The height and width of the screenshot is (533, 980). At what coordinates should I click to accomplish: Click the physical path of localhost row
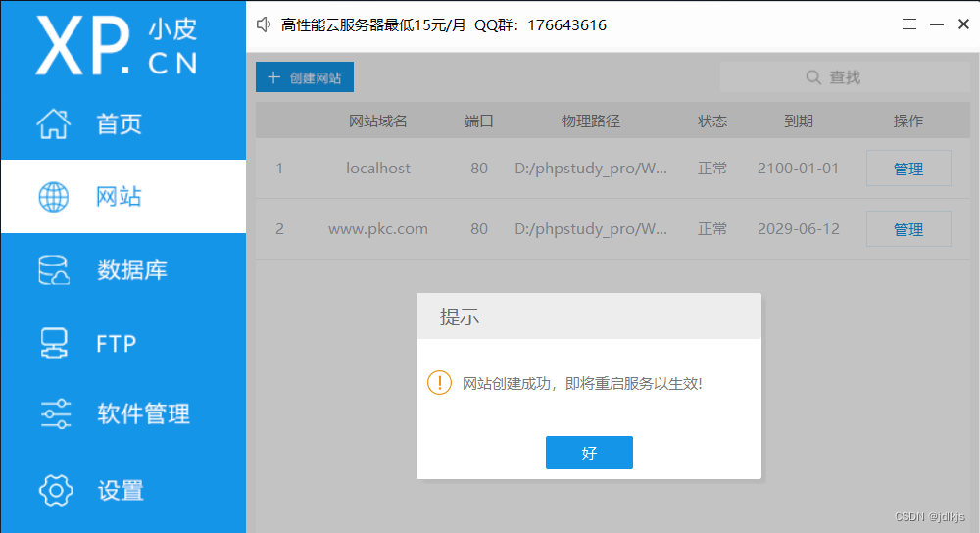point(591,169)
